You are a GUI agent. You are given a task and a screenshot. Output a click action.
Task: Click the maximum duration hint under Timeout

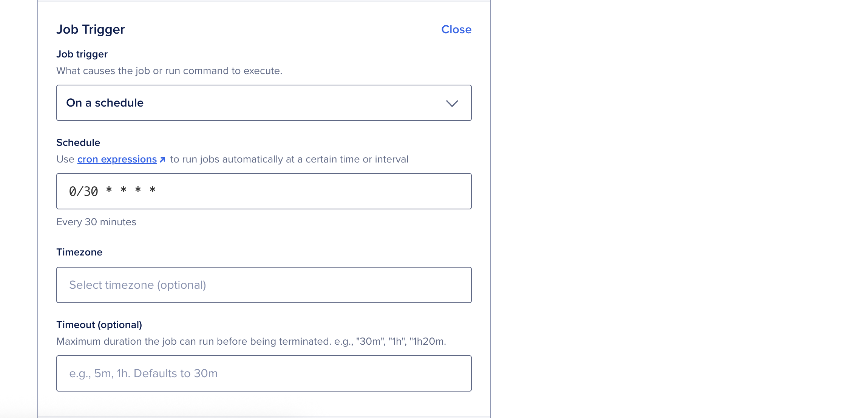point(252,341)
